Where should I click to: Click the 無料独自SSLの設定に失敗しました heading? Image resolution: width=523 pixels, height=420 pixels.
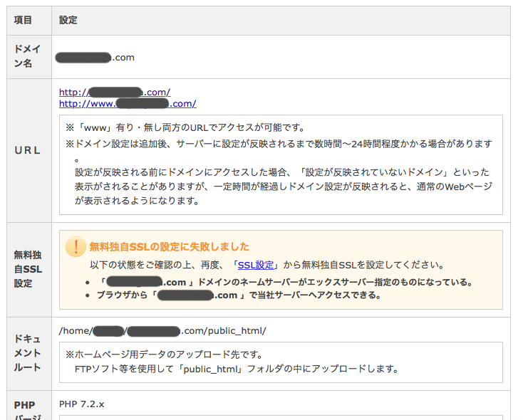(169, 247)
